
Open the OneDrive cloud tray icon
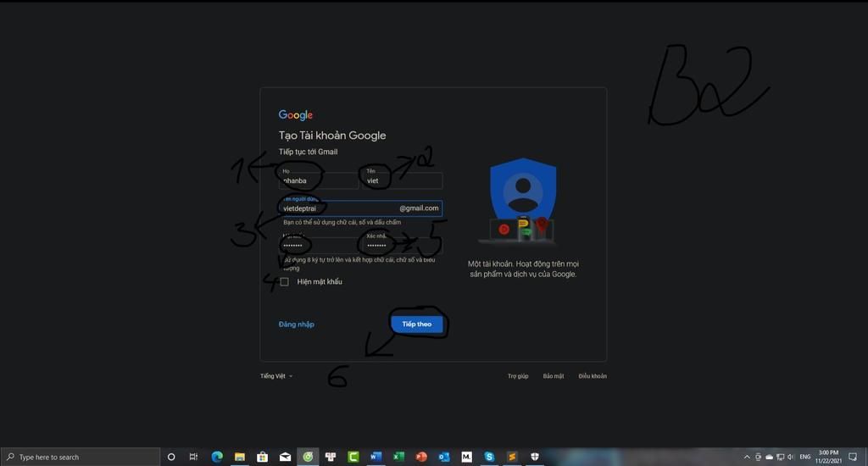pos(769,457)
